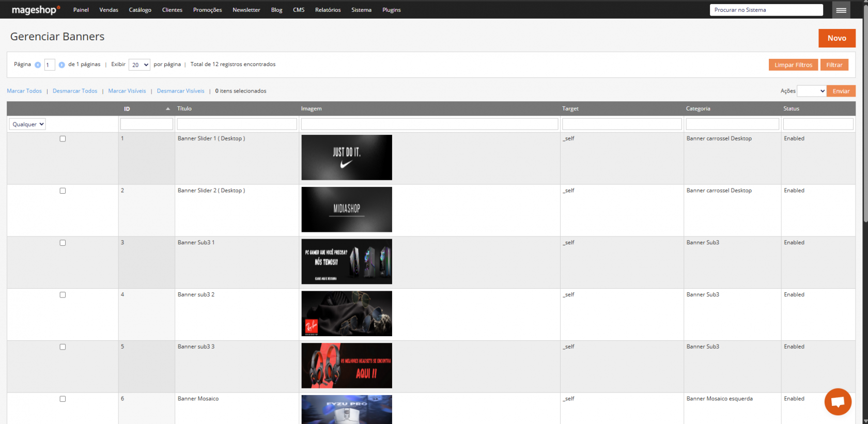Open the Catálogo menu

click(x=140, y=10)
